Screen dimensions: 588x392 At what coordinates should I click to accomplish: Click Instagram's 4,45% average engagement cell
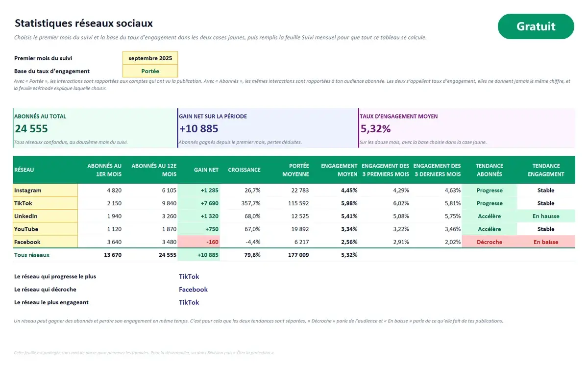point(335,190)
